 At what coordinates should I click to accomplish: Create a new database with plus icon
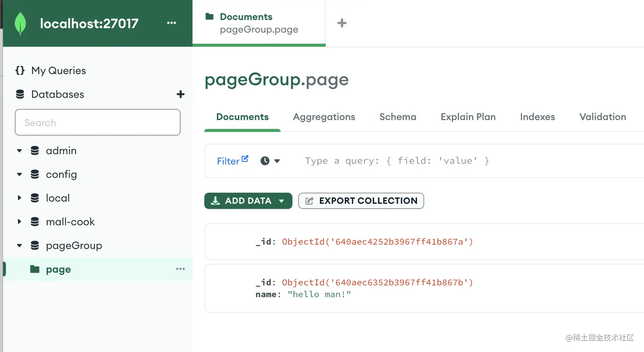click(x=181, y=94)
